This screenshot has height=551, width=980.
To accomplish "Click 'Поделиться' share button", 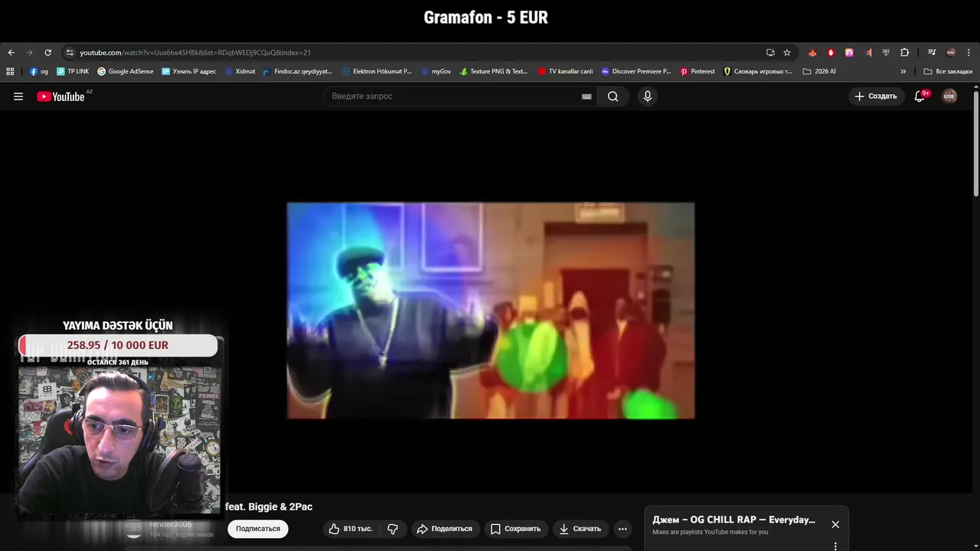I will click(445, 529).
